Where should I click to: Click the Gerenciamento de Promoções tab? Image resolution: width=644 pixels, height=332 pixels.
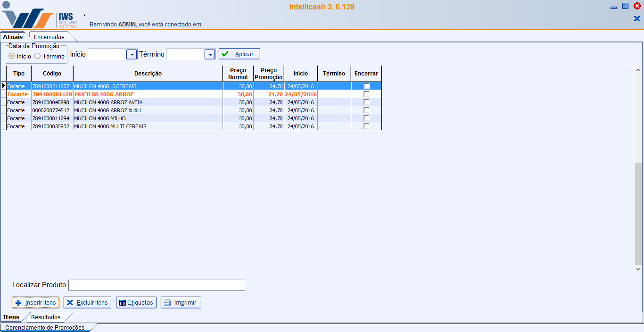(x=45, y=327)
